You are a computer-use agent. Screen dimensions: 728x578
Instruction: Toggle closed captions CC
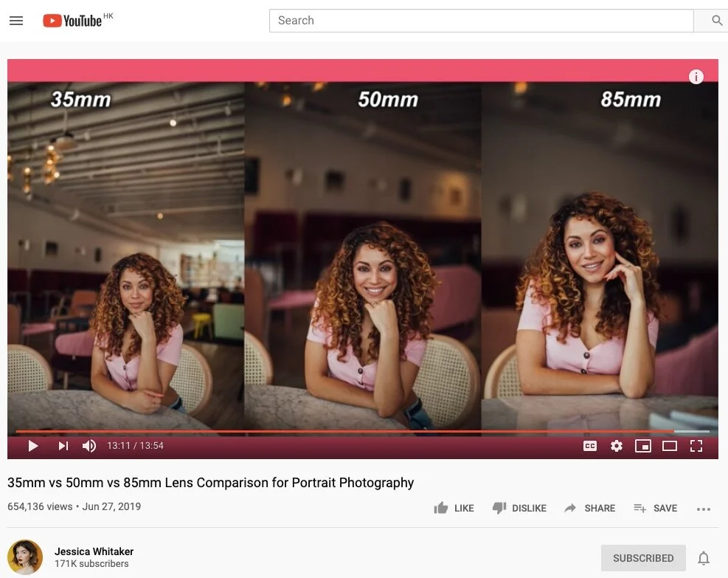click(x=589, y=446)
